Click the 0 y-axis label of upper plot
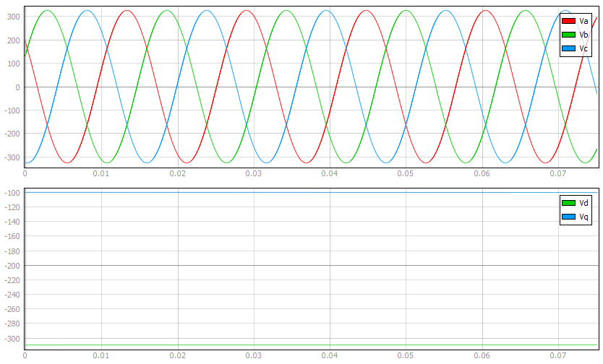603x364 pixels. 18,87
